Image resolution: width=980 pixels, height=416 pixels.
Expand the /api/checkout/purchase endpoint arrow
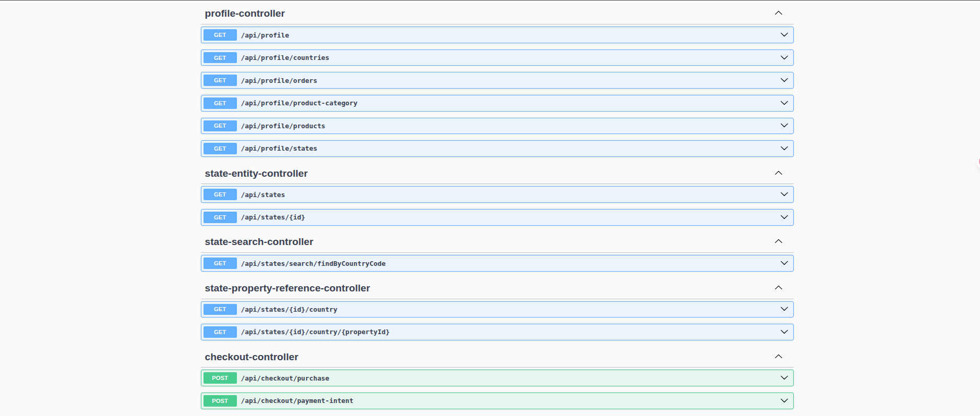(x=784, y=378)
